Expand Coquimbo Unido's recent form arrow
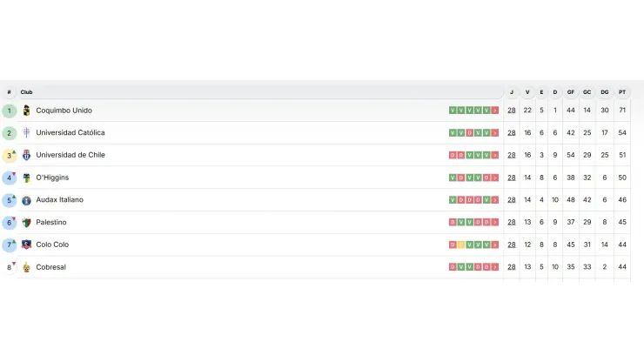 tap(495, 111)
